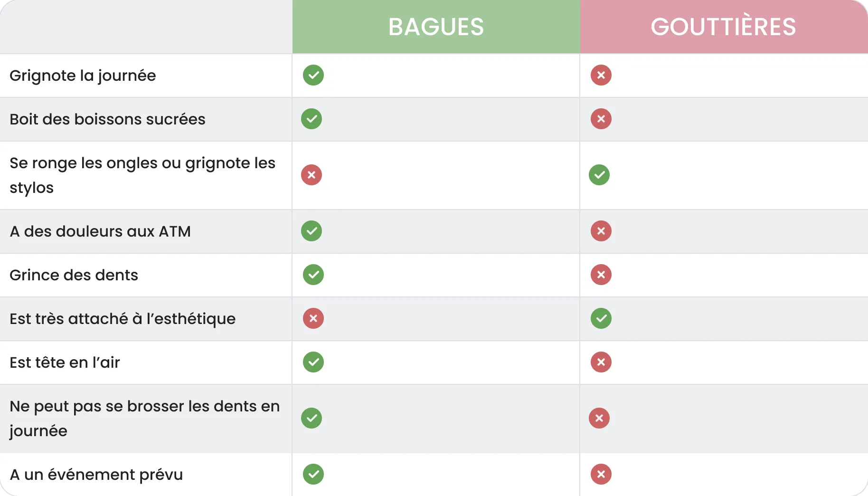This screenshot has height=496, width=868.
Task: Click red cross for A un événement prévu
Action: point(601,474)
